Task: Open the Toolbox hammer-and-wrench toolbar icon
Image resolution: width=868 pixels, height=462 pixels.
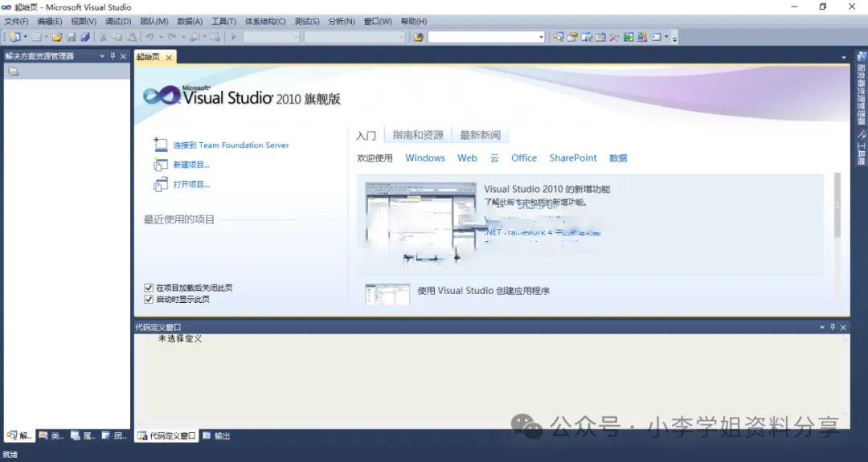Action: [615, 37]
